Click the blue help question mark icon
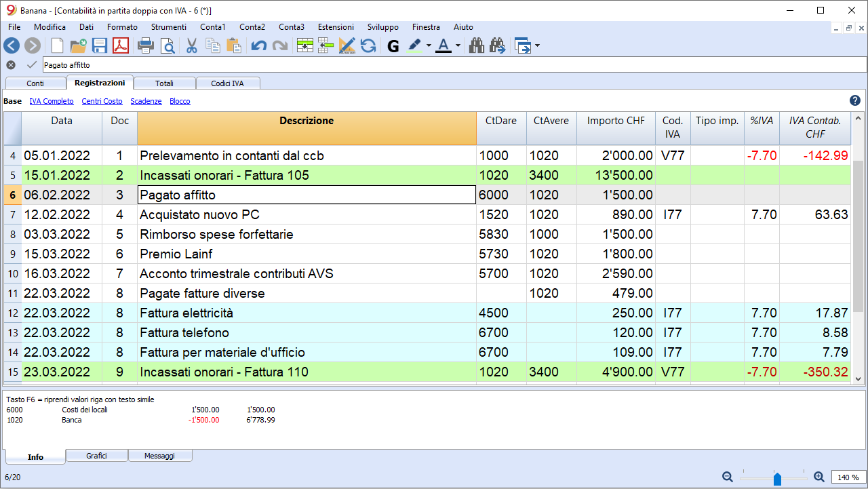The width and height of the screenshot is (868, 489). click(x=855, y=100)
